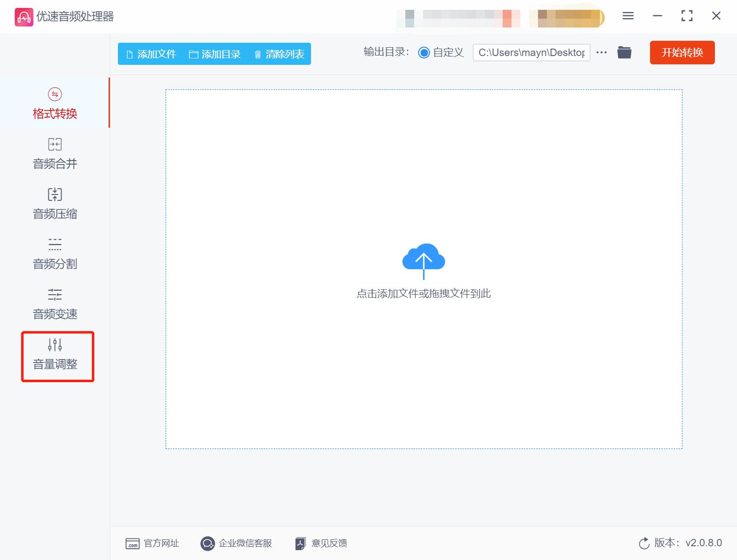
Task: Switch to 音频压缩 audio compression
Action: click(x=54, y=203)
